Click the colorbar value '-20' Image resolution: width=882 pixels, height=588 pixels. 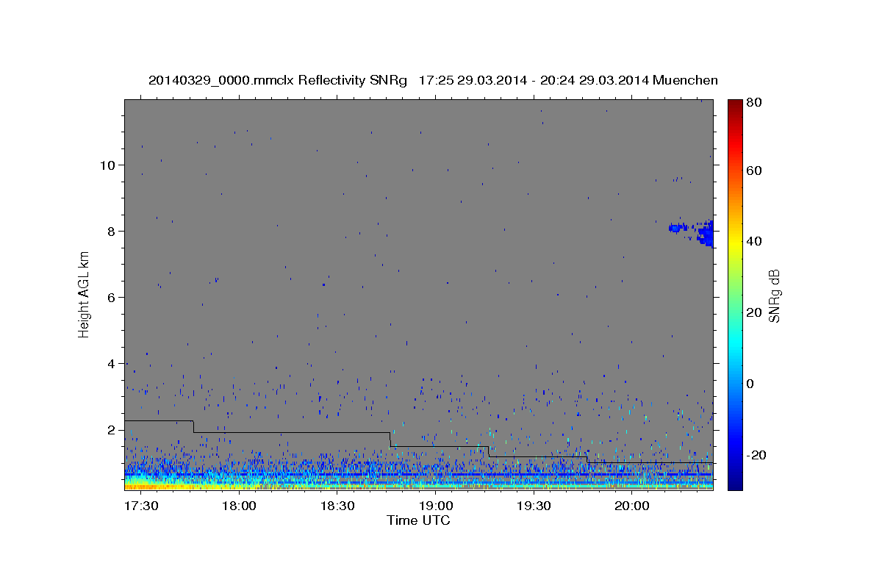point(756,455)
